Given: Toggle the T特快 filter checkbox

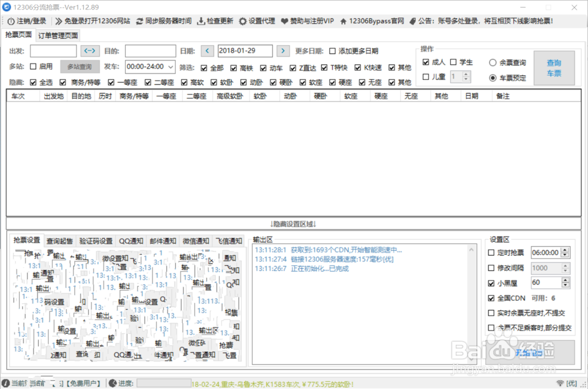Looking at the screenshot, I should point(325,68).
